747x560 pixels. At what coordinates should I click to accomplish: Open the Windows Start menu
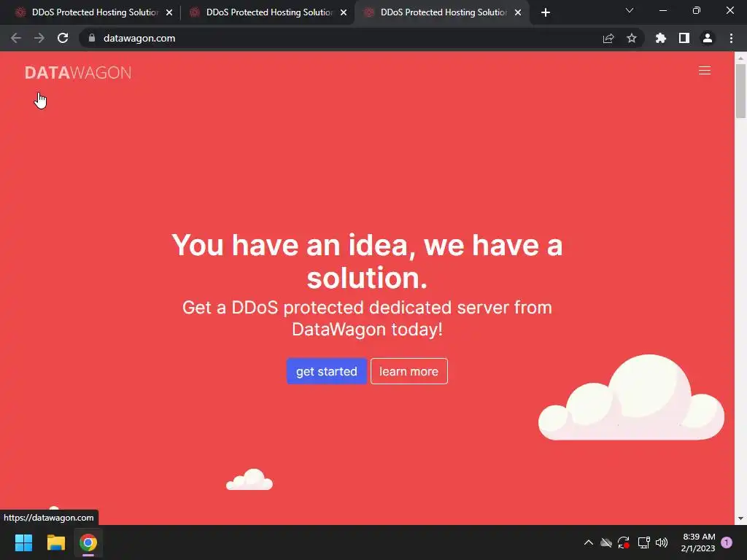pos(23,542)
